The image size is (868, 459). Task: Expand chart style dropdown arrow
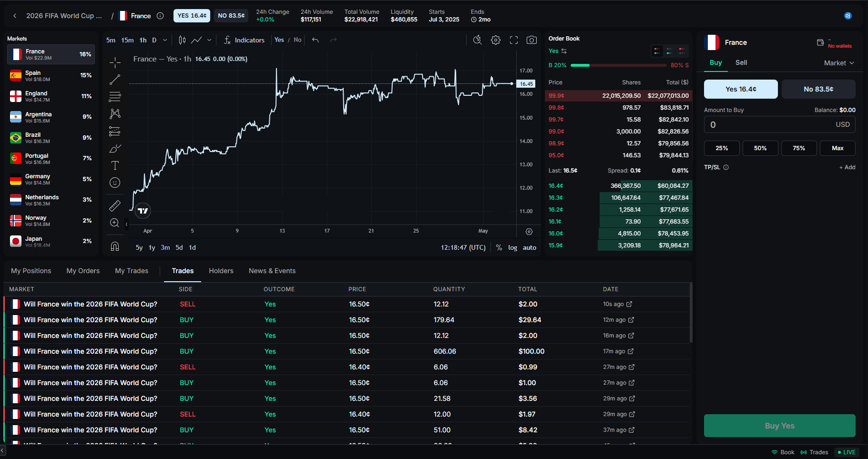click(x=209, y=40)
